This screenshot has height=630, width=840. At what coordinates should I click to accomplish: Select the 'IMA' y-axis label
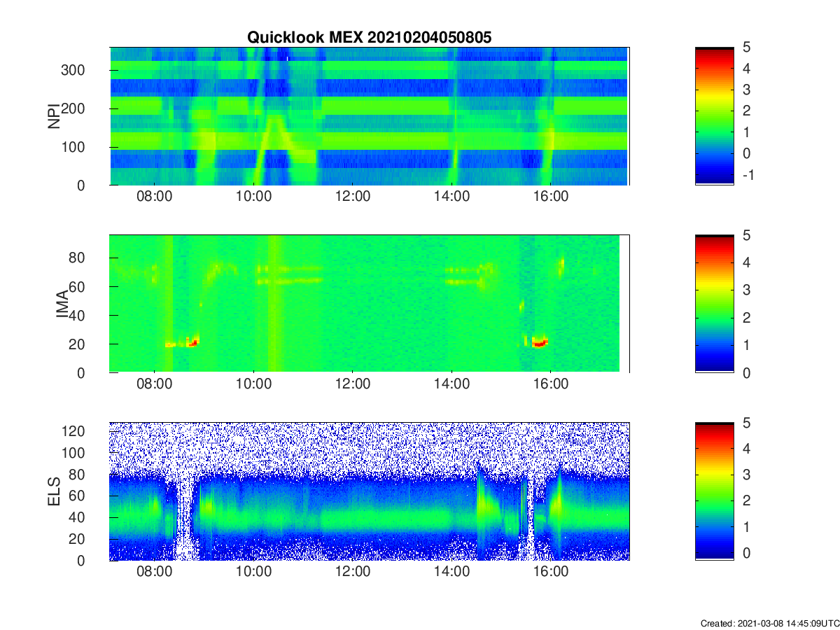coord(62,304)
